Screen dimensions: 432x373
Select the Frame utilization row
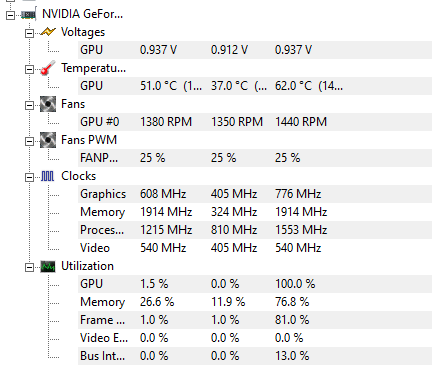point(255,320)
